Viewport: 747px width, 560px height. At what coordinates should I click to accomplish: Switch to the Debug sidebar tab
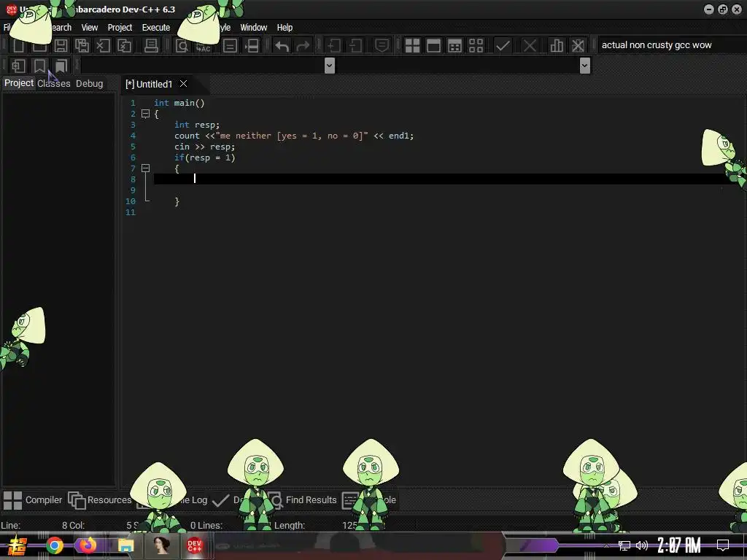(x=89, y=83)
